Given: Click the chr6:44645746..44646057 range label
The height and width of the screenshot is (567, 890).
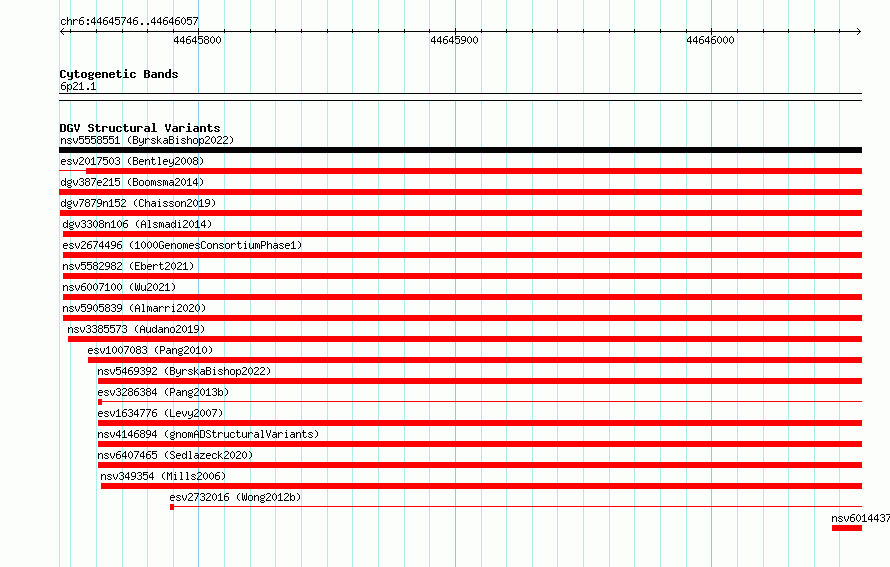Looking at the screenshot, I should pos(129,21).
